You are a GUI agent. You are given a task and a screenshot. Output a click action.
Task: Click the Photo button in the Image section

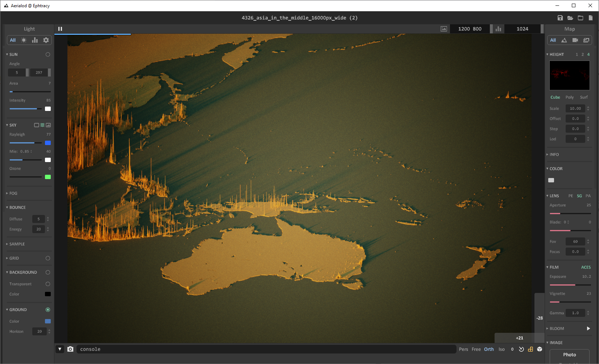click(569, 355)
